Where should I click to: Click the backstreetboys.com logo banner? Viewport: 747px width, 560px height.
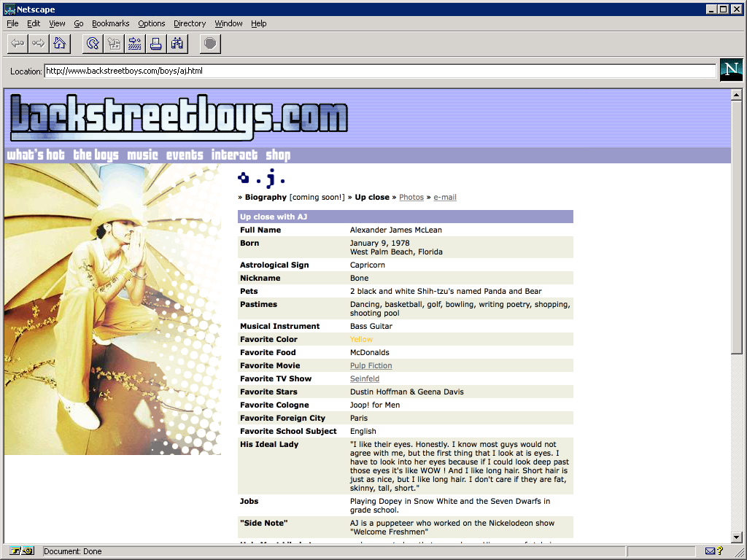click(179, 117)
